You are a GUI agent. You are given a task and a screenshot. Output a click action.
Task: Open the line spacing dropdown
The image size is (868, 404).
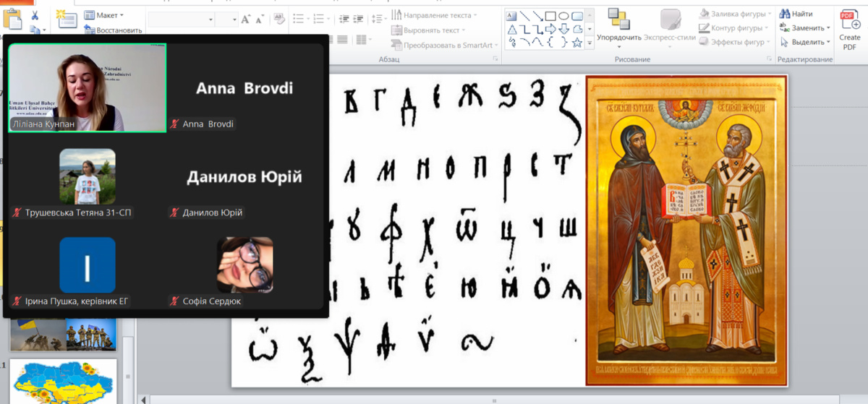pos(386,18)
